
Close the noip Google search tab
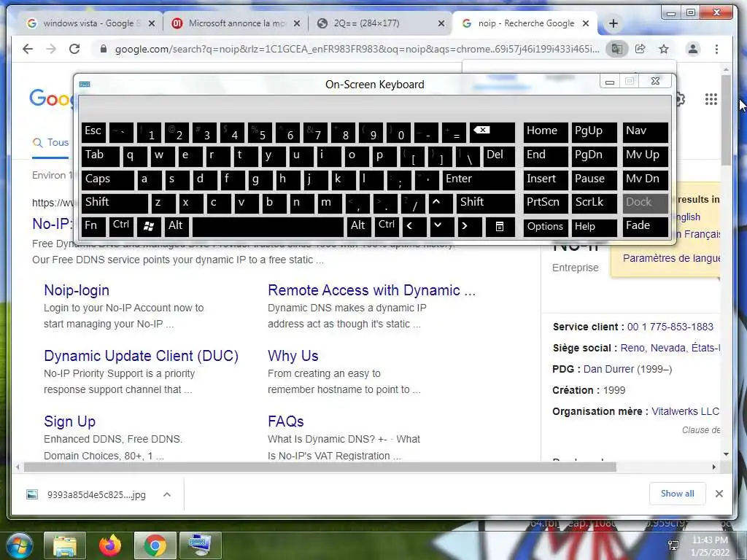(586, 23)
